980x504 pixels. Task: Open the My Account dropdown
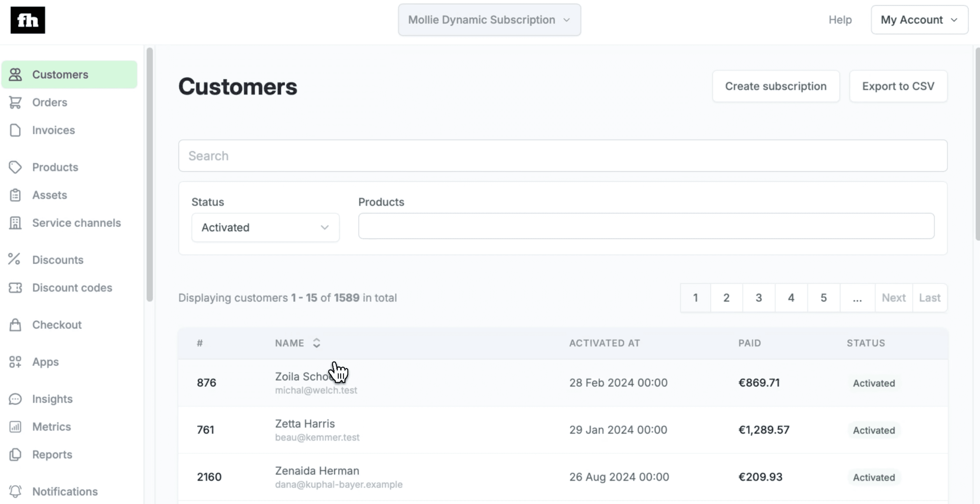pos(919,20)
